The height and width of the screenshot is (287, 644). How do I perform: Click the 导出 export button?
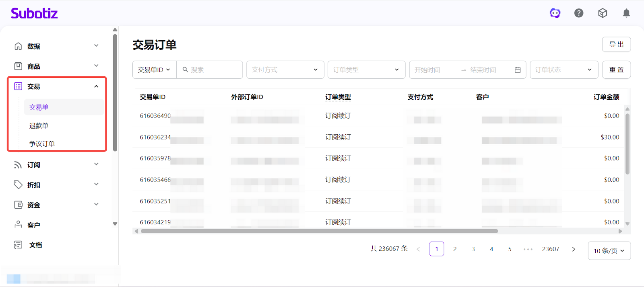click(616, 44)
